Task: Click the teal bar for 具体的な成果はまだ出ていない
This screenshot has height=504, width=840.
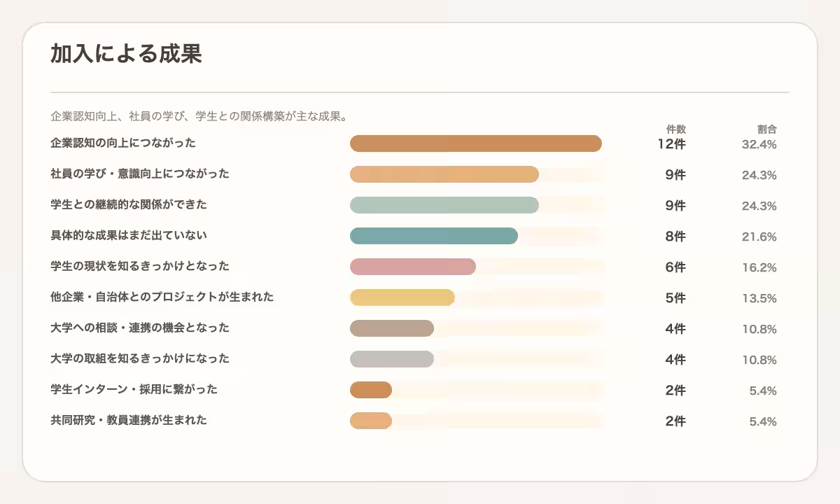Action: [434, 236]
